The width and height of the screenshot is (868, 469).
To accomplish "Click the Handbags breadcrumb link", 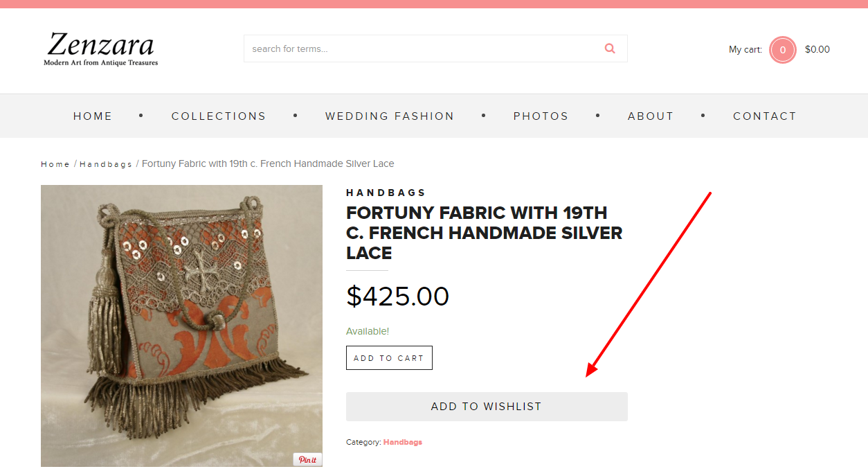I will [x=106, y=164].
